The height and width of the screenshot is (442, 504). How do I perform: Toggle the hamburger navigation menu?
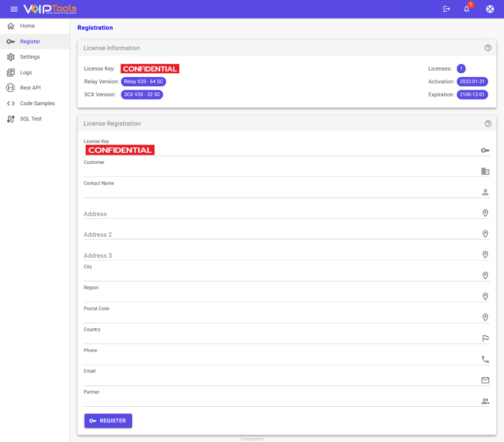pyautogui.click(x=14, y=9)
